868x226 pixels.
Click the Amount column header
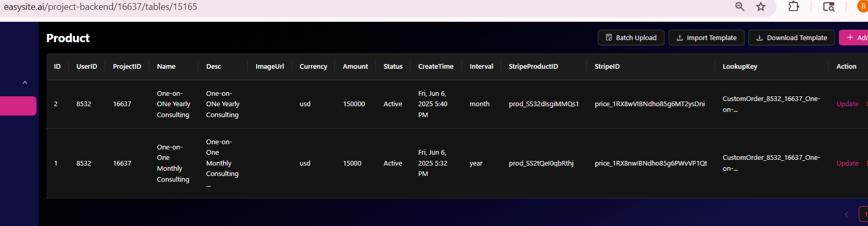[x=355, y=67]
